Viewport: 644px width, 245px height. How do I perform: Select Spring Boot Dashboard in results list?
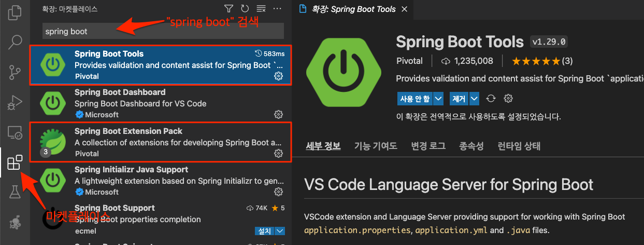(160, 103)
